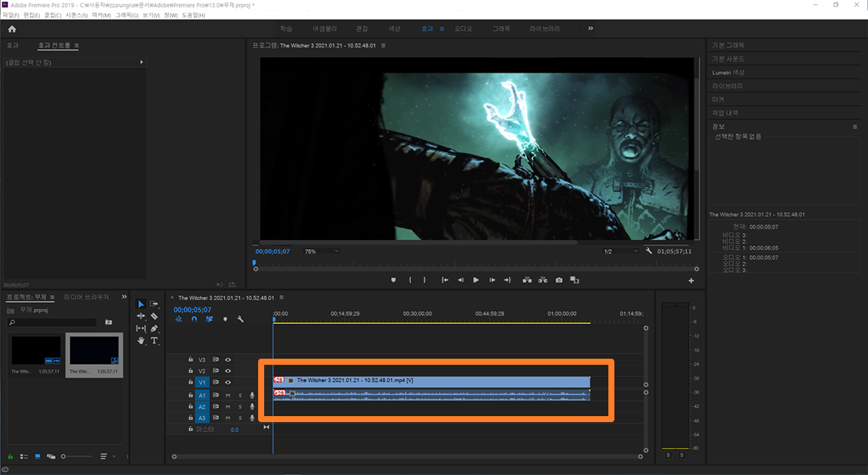Open the 미디어 브라우저 tab
This screenshot has width=868, height=475.
coord(86,298)
